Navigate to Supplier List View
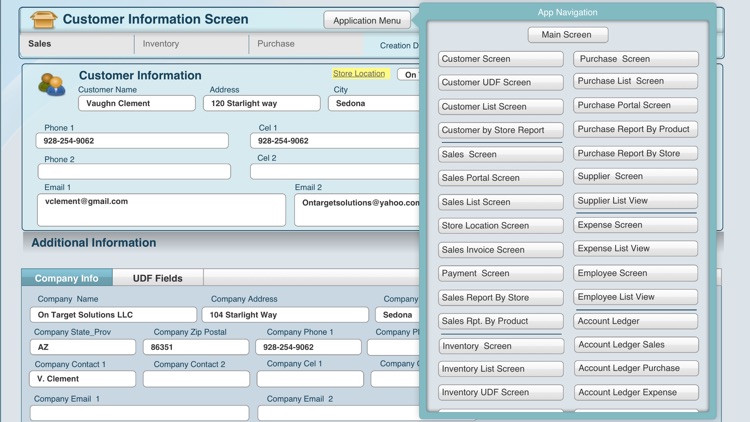This screenshot has height=422, width=750. click(x=635, y=201)
